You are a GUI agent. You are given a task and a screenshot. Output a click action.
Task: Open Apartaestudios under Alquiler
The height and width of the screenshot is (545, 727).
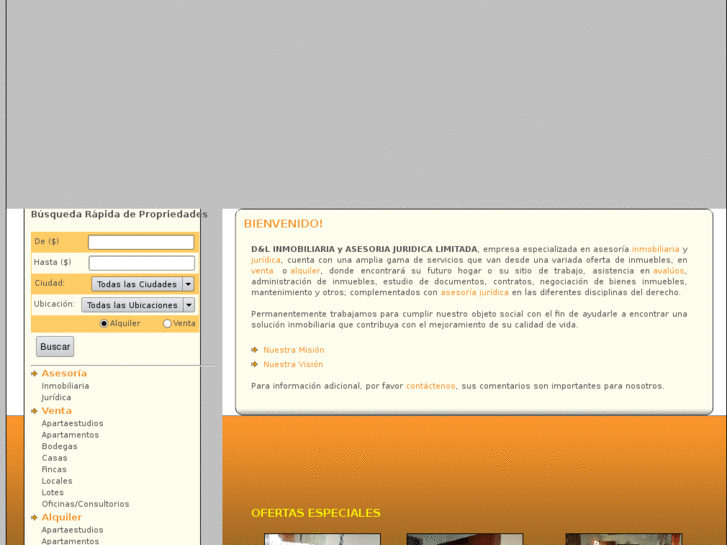tap(72, 530)
